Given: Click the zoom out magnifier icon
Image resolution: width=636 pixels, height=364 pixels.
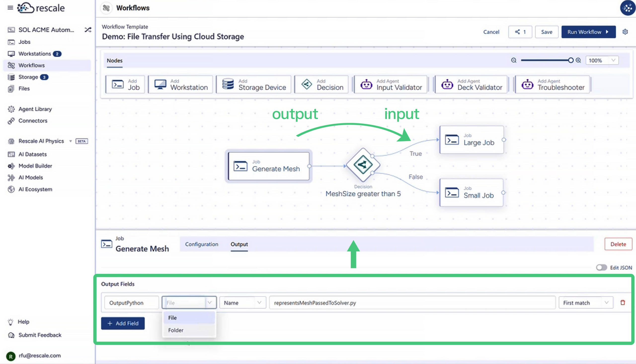Looking at the screenshot, I should click(514, 60).
